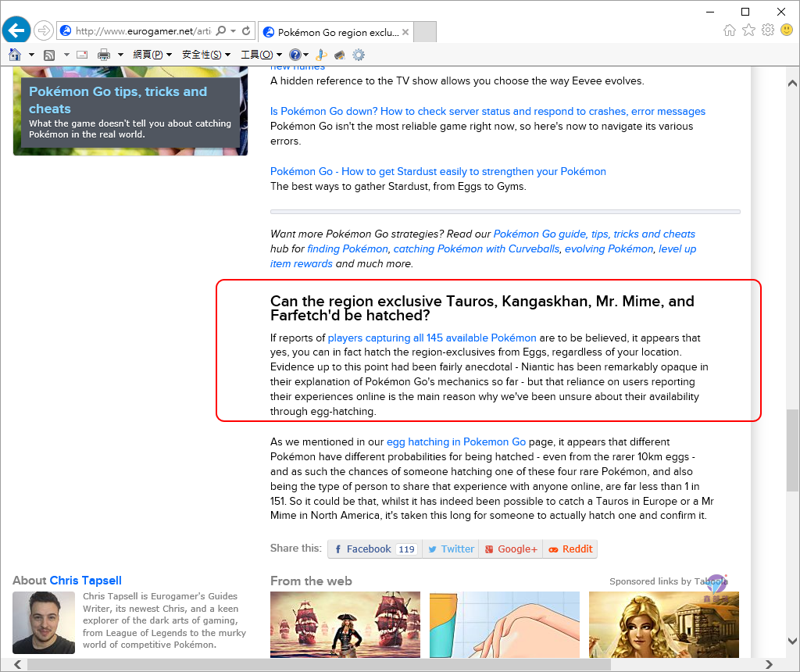Viewport: 800px width, 672px height.
Task: Click the smiley feedback icon
Action: 787,30
